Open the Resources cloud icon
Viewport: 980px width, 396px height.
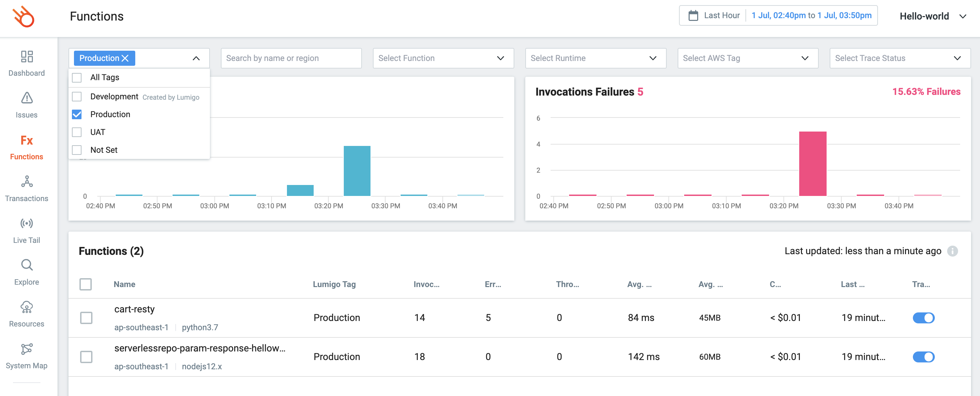point(27,307)
